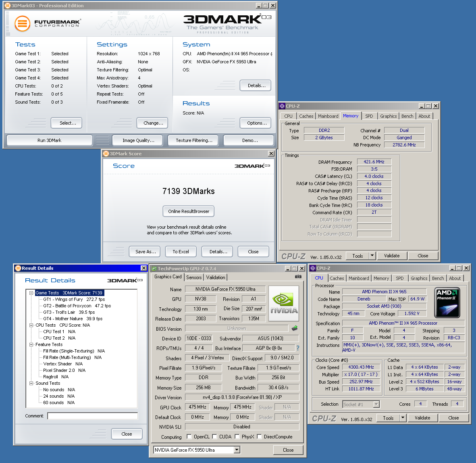Image resolution: width=476 pixels, height=463 pixels.
Task: Open the GPU selection dropdown in GPU-Z
Action: [237, 450]
